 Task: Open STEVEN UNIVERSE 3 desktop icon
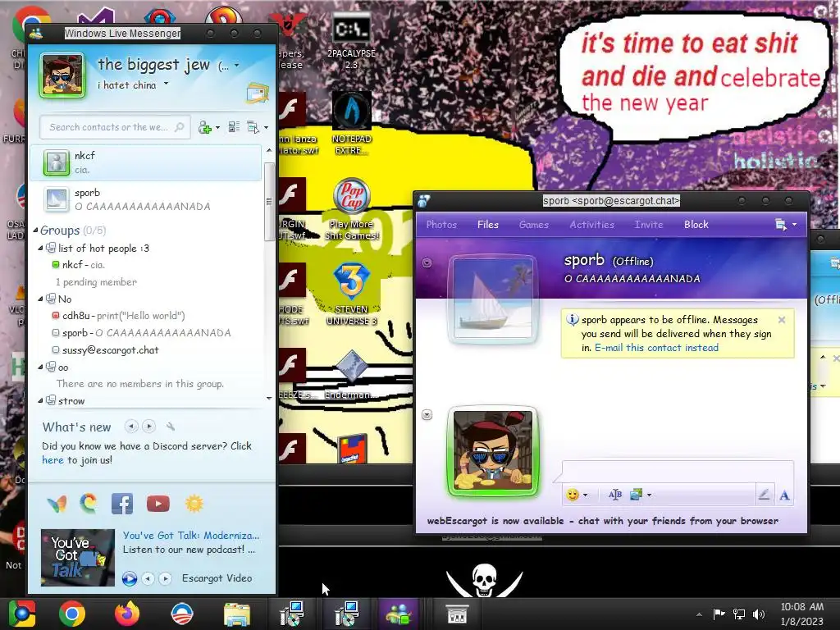(351, 294)
